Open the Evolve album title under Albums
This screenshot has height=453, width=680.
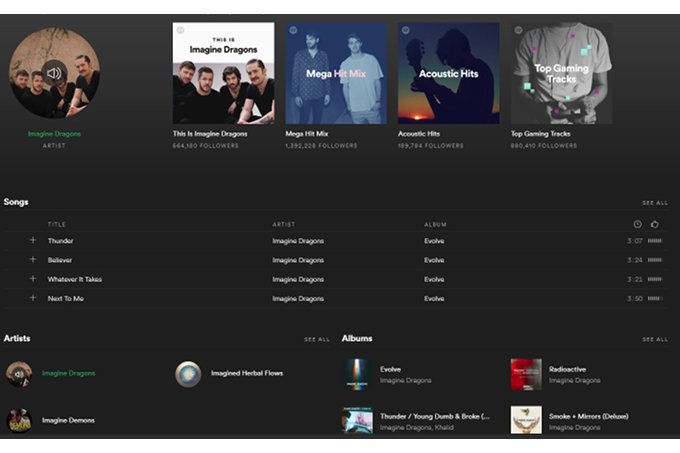390,369
